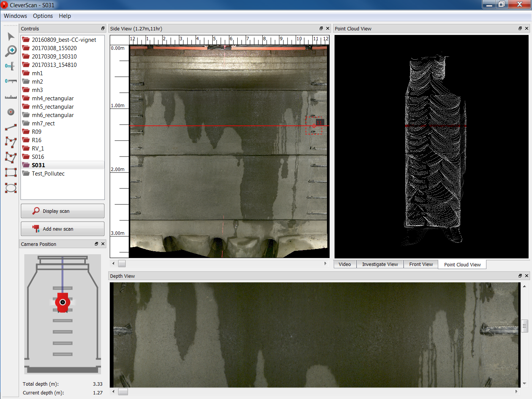The image size is (532, 399).
Task: Click the Depth View vertical scrollbar handle
Action: click(x=524, y=326)
